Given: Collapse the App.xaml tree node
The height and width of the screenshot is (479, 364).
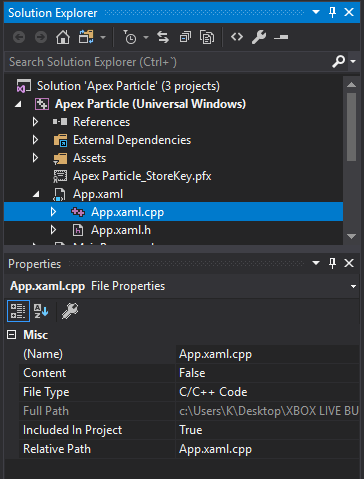Looking at the screenshot, I should point(36,194).
